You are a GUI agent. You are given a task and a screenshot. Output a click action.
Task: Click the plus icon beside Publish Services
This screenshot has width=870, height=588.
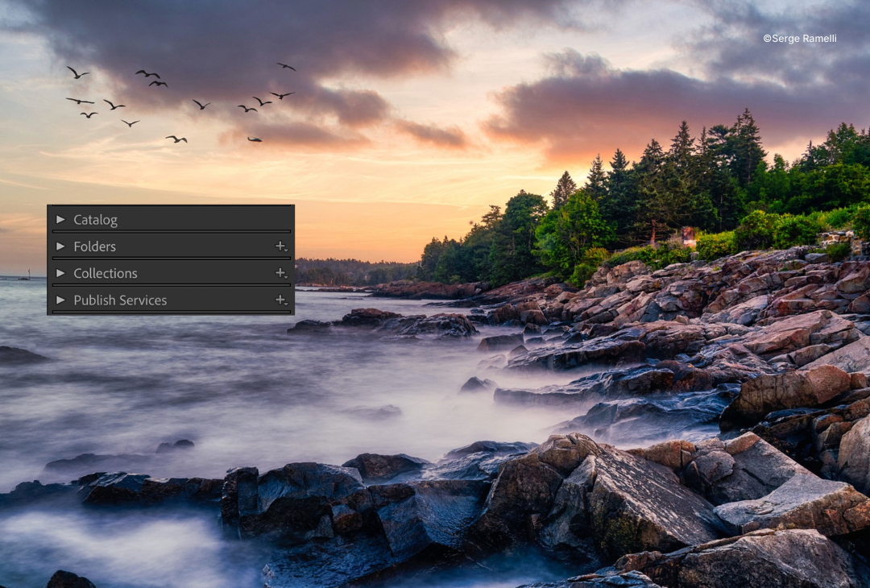pyautogui.click(x=281, y=300)
